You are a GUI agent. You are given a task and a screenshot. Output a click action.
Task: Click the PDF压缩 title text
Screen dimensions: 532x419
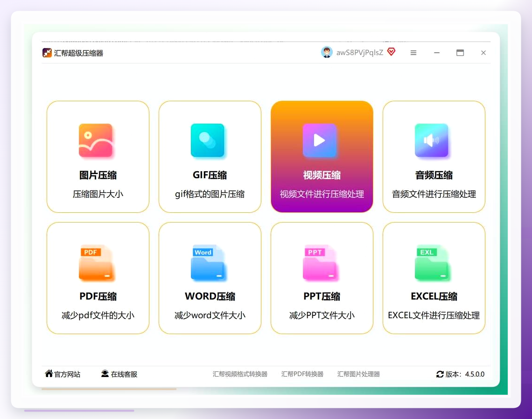coord(98,296)
